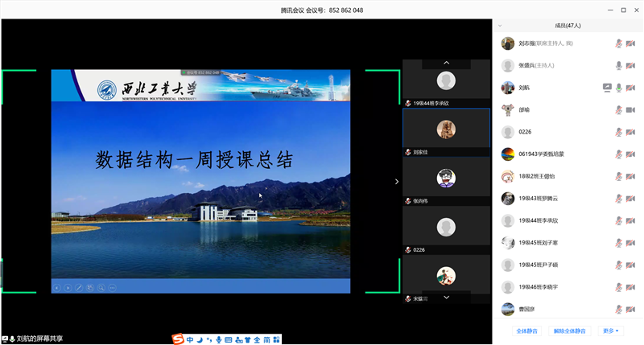Image resolution: width=644 pixels, height=345 pixels.
Task: Click Sogou 简 simplified Chinese icon
Action: pos(267,339)
